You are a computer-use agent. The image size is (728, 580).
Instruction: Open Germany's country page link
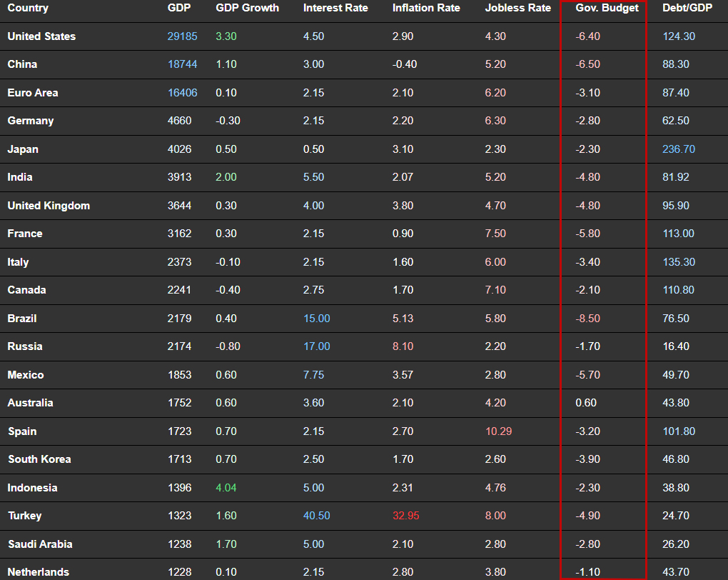[31, 121]
